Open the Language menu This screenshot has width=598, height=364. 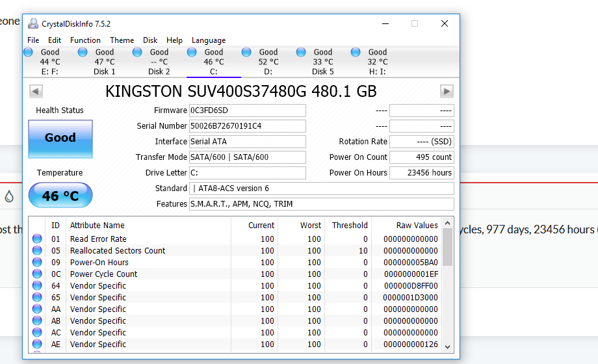(x=209, y=40)
